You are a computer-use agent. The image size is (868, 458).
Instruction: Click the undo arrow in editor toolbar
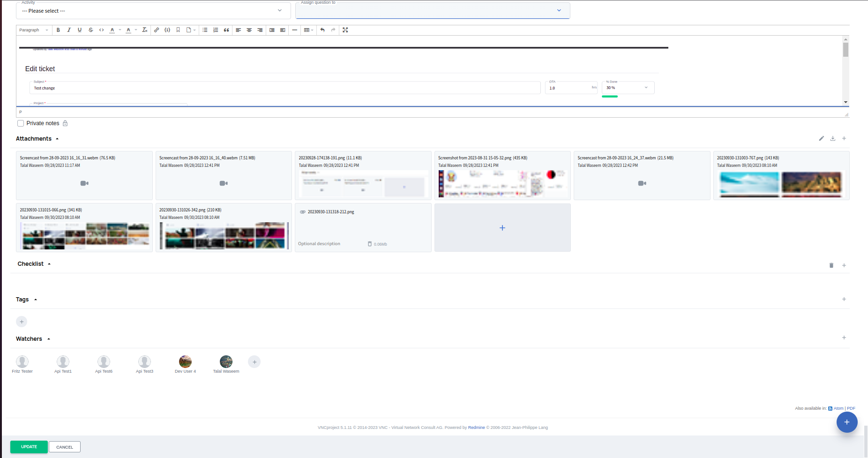322,30
